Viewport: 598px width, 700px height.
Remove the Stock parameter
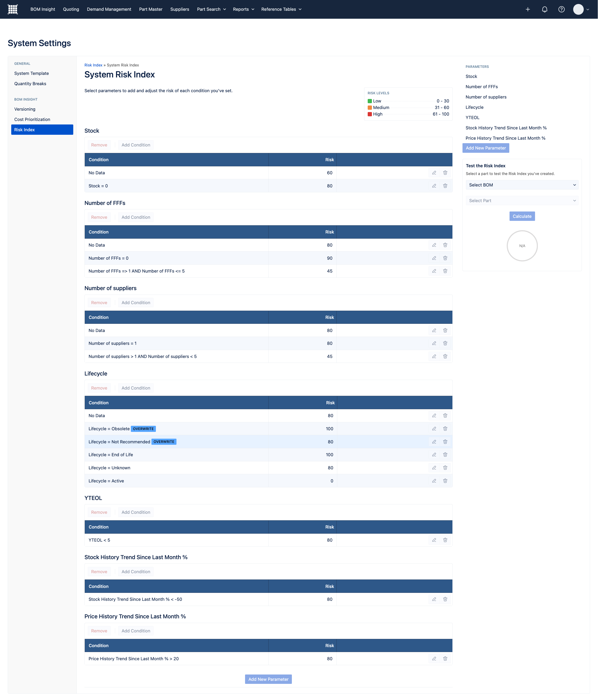pos(99,145)
